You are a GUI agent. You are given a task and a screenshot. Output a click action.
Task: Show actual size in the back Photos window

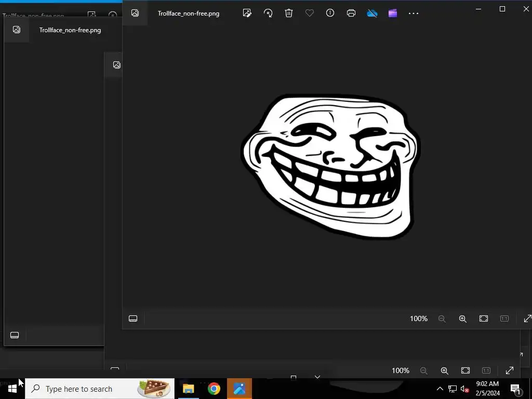point(486,370)
